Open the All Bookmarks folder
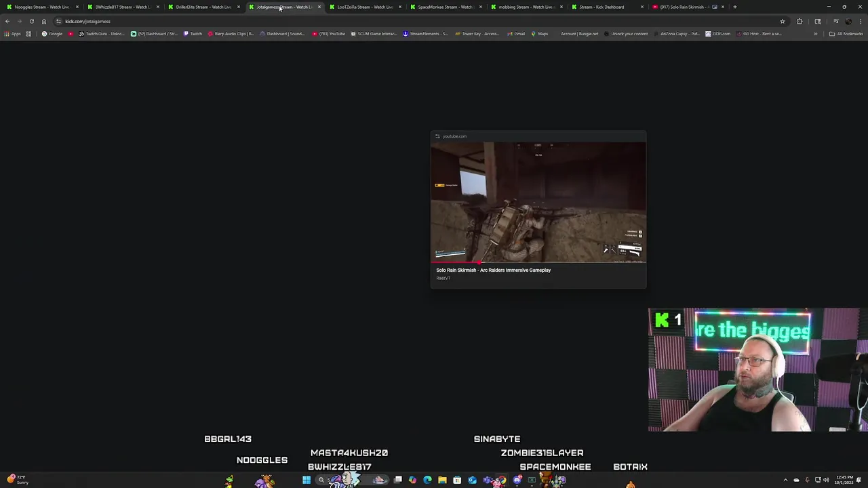Viewport: 868px width, 488px height. [846, 34]
